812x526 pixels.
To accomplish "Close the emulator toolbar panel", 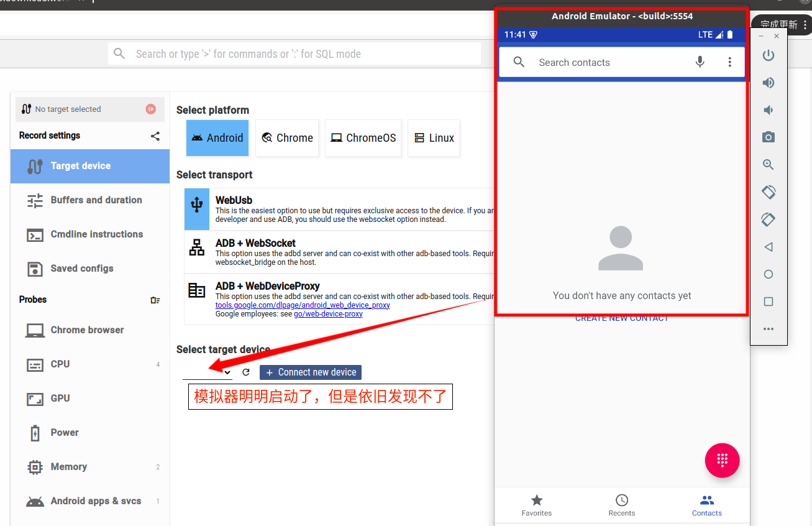I will (x=777, y=36).
